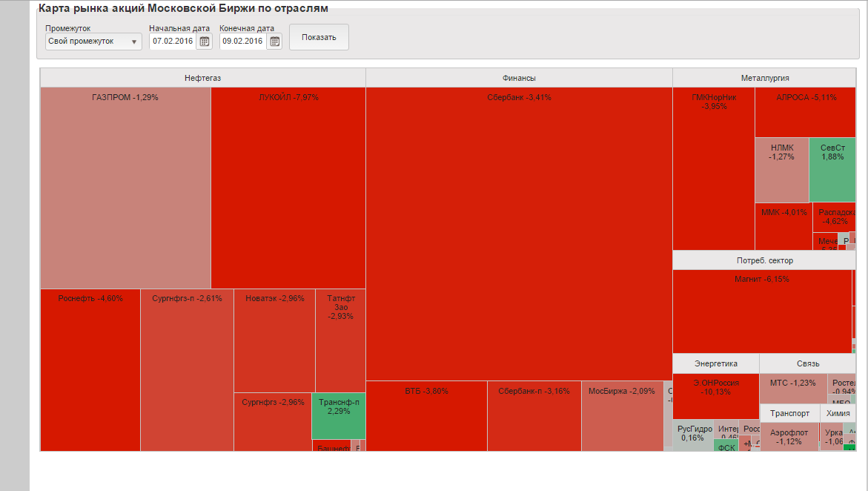Click the Магнит -6,15% tile

(x=762, y=312)
